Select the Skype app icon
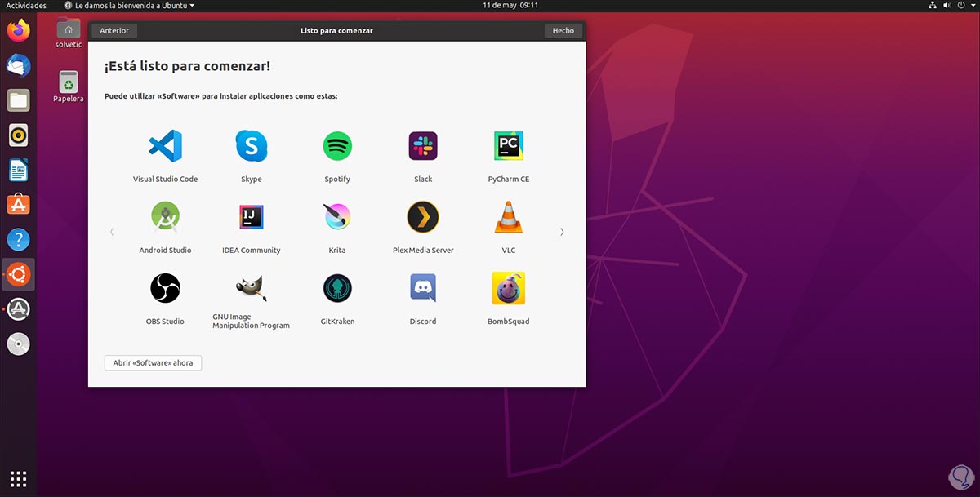The image size is (980, 497). tap(252, 147)
